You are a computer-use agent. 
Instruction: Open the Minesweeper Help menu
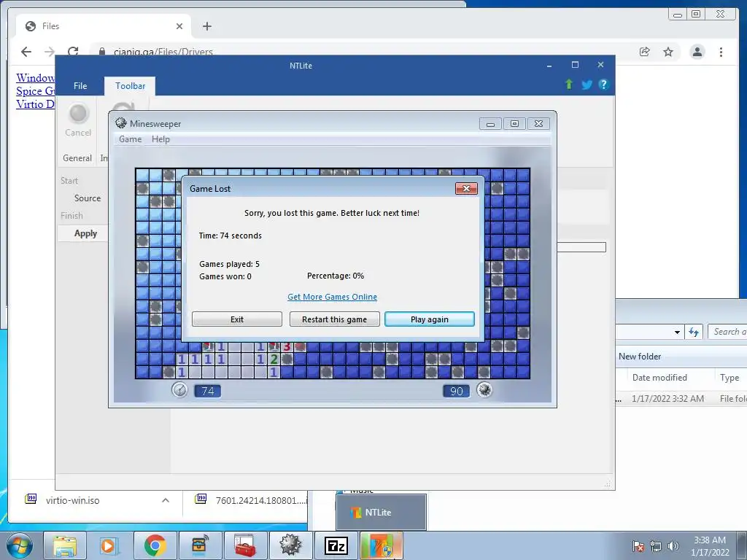pyautogui.click(x=160, y=139)
